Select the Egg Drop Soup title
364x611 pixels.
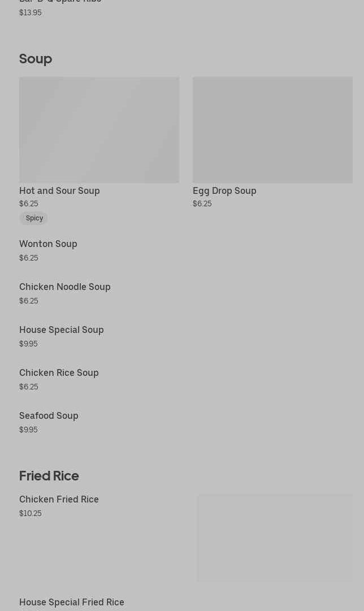pos(224,191)
